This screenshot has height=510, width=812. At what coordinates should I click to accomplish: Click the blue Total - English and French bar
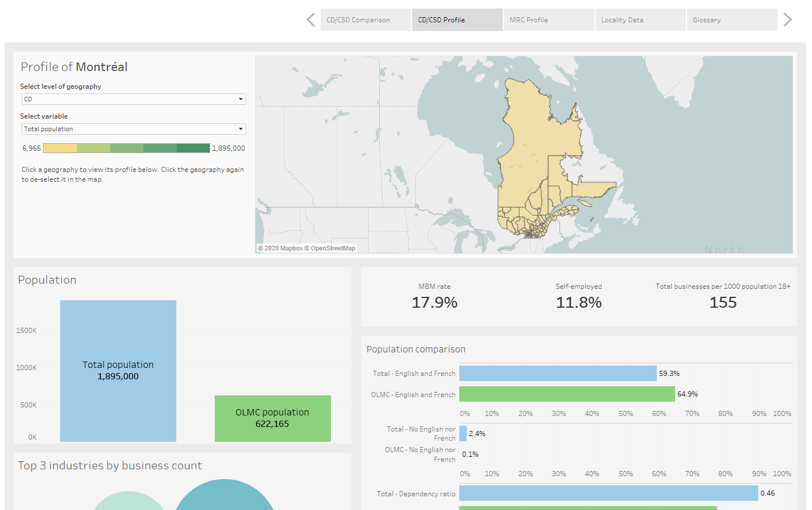pyautogui.click(x=558, y=374)
